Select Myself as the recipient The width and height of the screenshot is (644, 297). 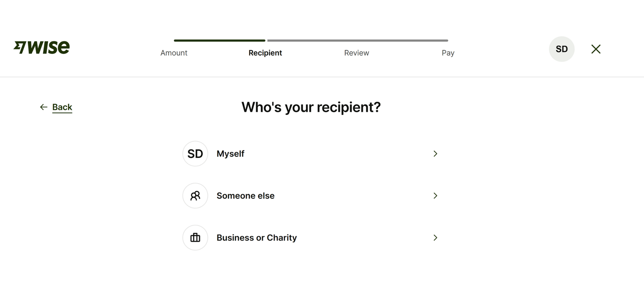230,154
